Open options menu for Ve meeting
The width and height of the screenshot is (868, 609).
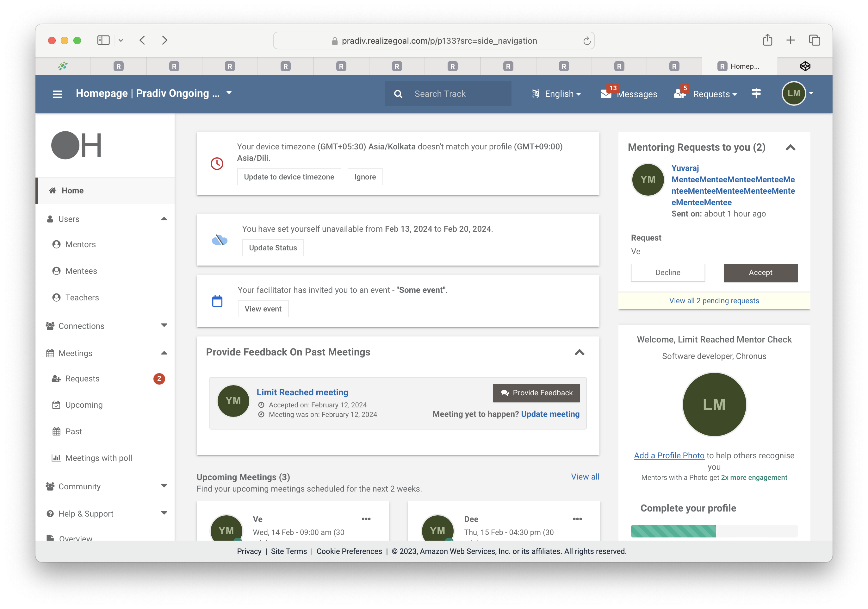click(x=366, y=519)
